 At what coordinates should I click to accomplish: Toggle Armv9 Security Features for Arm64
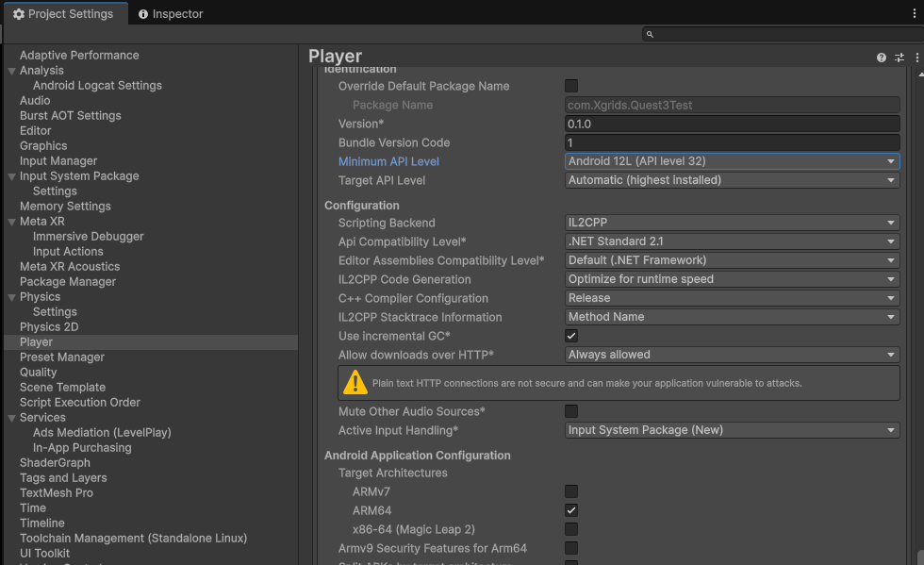pyautogui.click(x=571, y=548)
